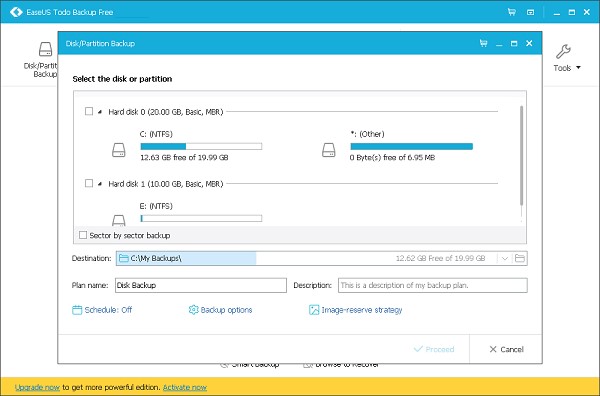Open the shopping cart in main window
The width and height of the screenshot is (600, 396).
coord(512,12)
